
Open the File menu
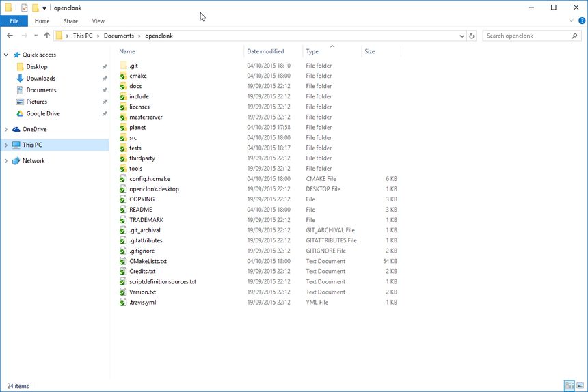(x=14, y=21)
